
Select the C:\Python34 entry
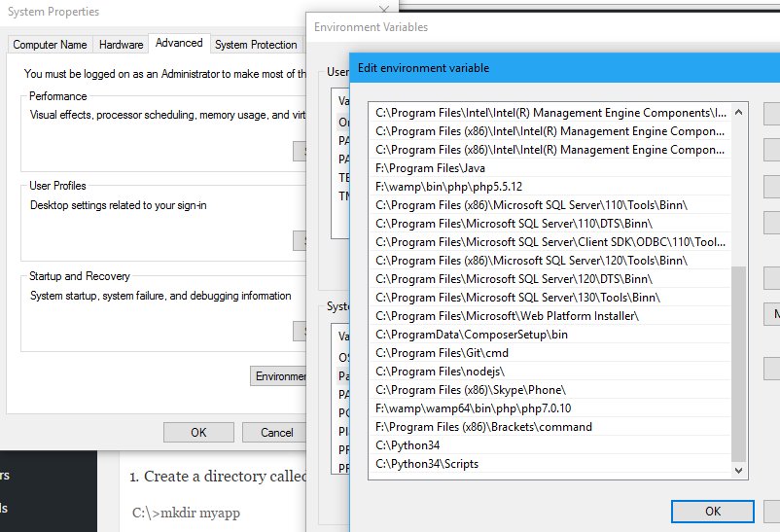pyautogui.click(x=550, y=444)
